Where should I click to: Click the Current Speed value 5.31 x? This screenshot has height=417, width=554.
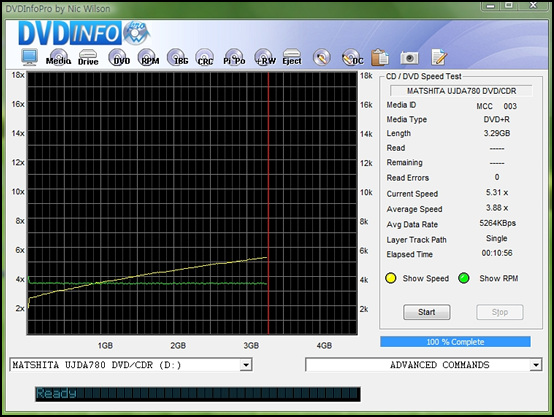tap(496, 193)
